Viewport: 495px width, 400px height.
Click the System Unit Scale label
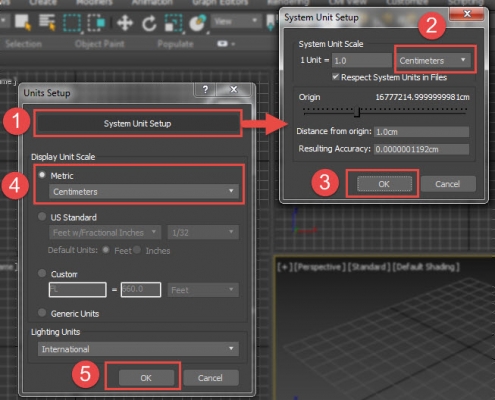click(331, 44)
